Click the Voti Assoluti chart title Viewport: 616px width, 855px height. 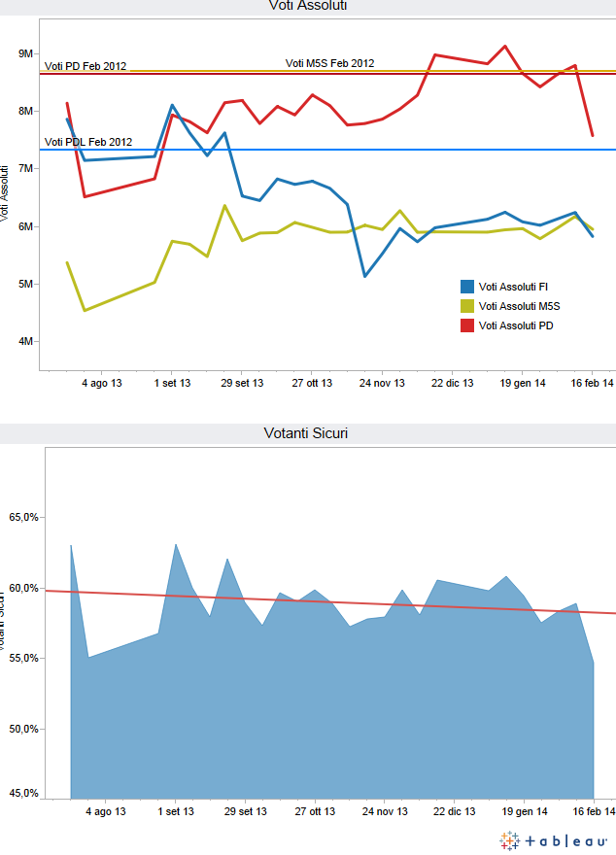coord(307,6)
